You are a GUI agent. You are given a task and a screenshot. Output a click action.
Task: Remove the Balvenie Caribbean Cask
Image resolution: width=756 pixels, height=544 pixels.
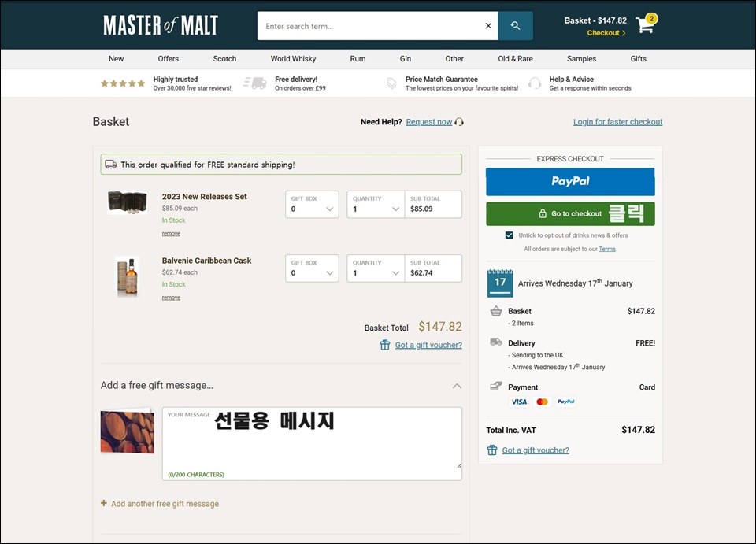pos(171,298)
